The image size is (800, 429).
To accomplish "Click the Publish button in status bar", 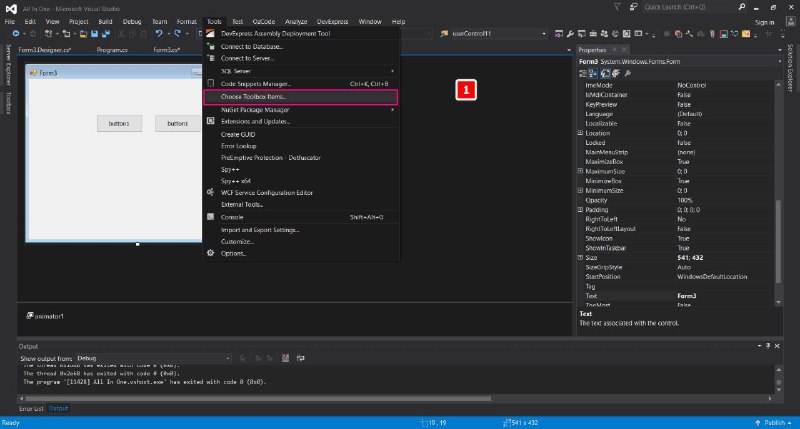I will click(x=773, y=423).
